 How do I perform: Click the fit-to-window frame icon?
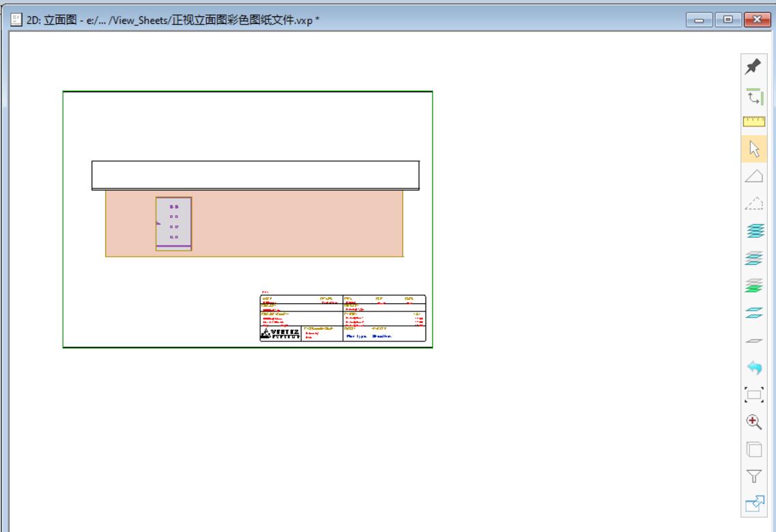pyautogui.click(x=753, y=395)
